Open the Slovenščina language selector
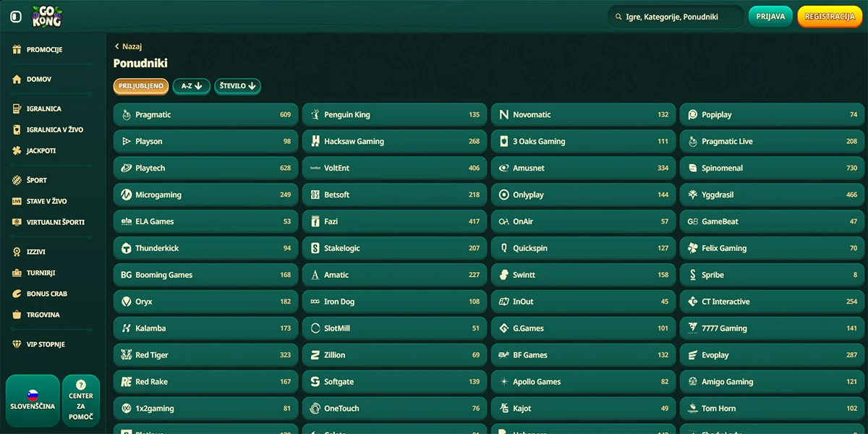868x434 pixels. [x=33, y=400]
